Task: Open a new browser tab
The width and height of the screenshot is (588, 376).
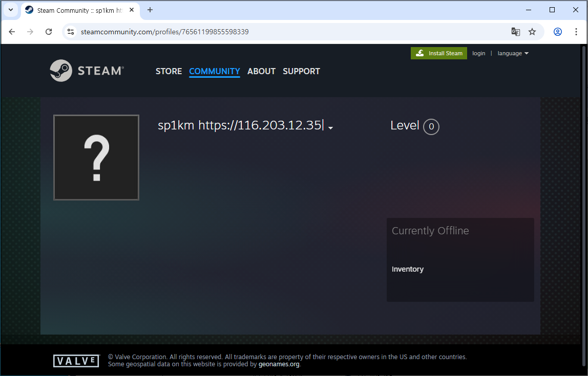Action: (x=150, y=10)
